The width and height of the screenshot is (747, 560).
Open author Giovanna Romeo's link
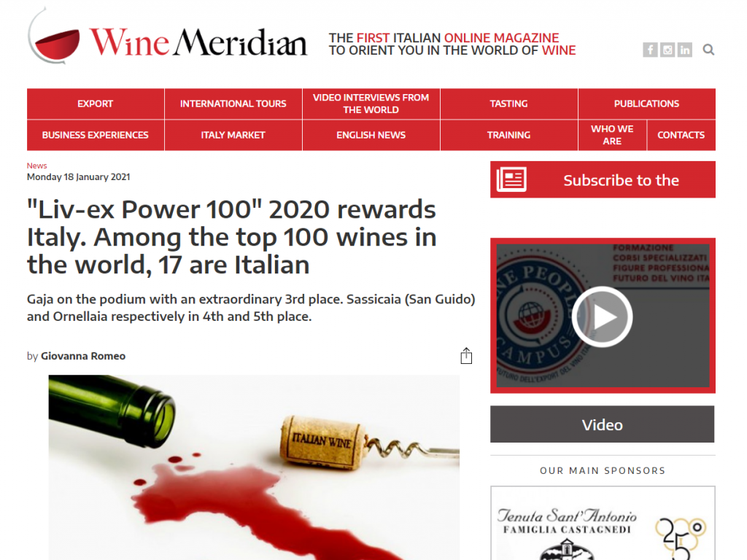pyautogui.click(x=83, y=356)
